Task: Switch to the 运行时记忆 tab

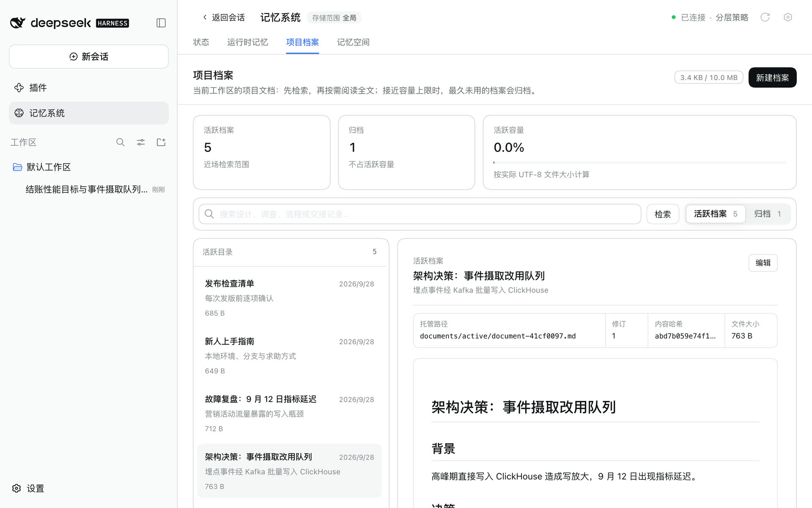Action: [x=247, y=42]
